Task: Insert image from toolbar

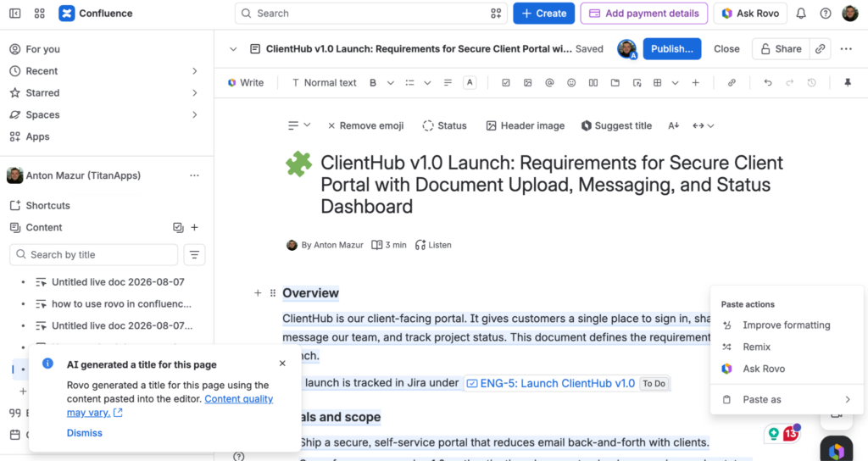Action: tap(527, 82)
